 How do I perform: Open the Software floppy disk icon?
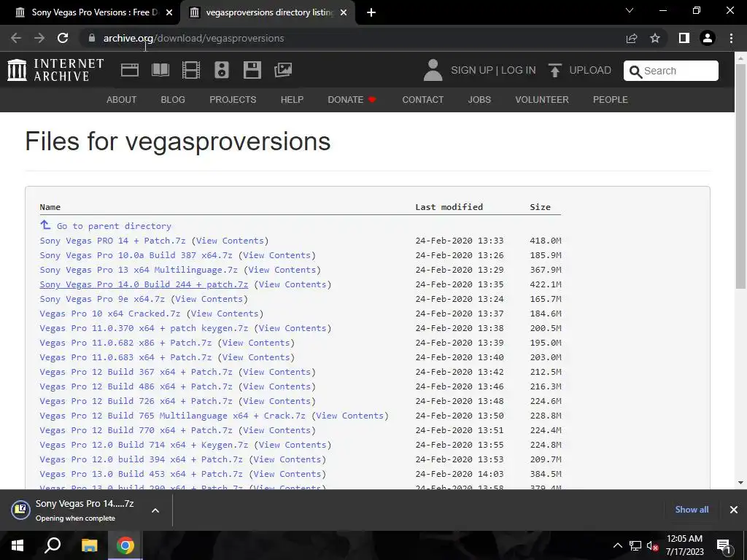[x=252, y=70]
